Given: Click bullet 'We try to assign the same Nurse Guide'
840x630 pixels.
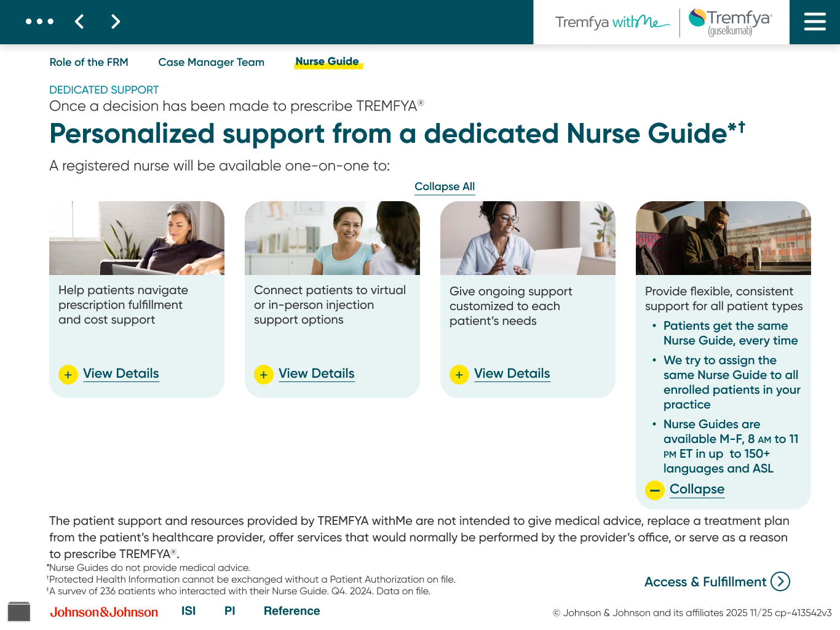Looking at the screenshot, I should click(732, 382).
